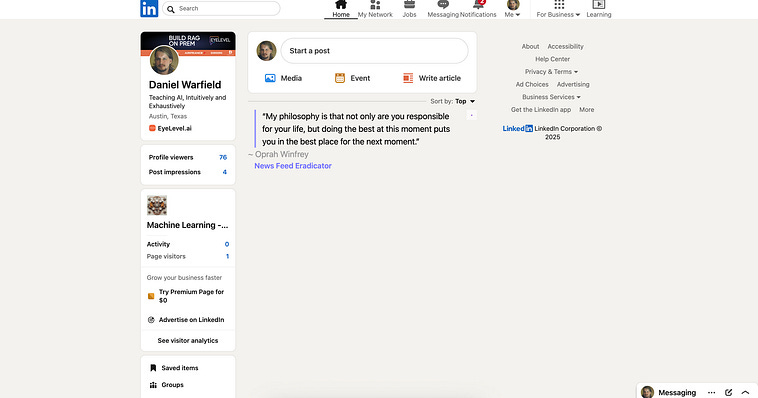758x398 pixels.
Task: Click Premium Page gold icon
Action: click(x=151, y=296)
